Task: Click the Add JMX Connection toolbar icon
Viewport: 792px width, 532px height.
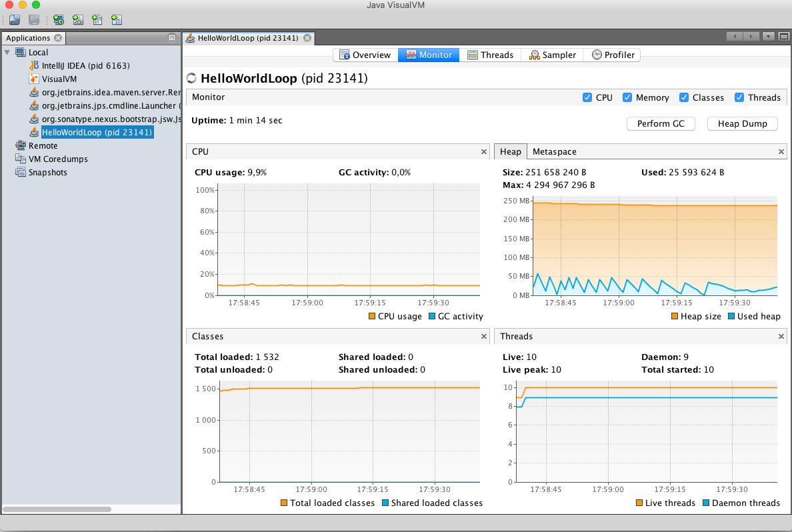Action: 78,20
